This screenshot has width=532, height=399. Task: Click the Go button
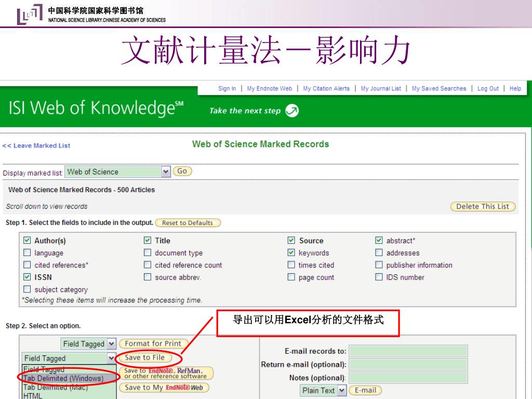click(182, 171)
